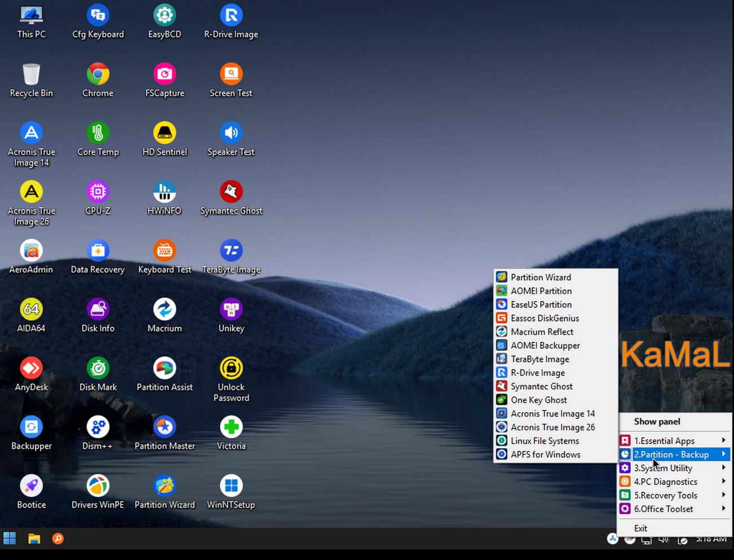
Task: Select the AIDA64 desktop icon
Action: tap(32, 316)
